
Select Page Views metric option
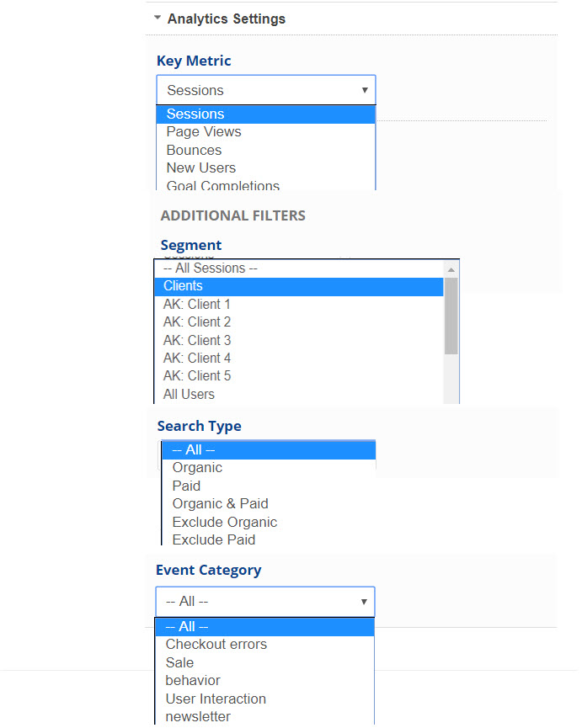(x=204, y=132)
